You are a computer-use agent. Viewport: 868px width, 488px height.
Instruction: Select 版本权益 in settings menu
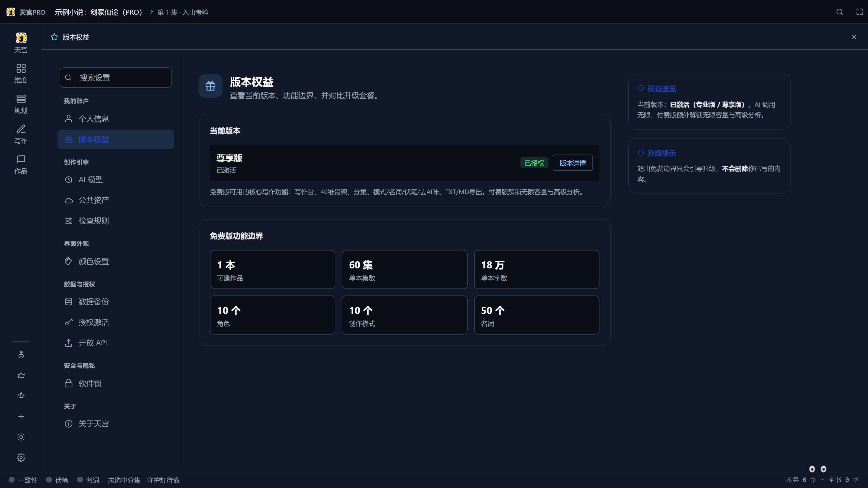click(116, 139)
